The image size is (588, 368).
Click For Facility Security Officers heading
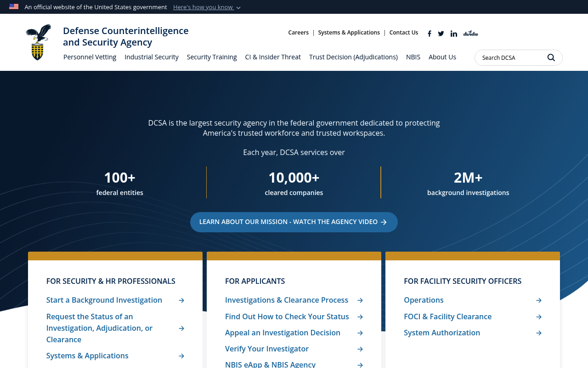click(463, 281)
